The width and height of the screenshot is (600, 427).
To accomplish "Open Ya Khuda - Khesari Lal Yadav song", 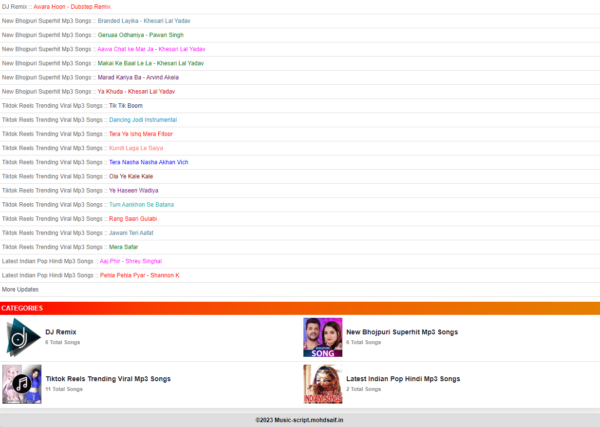I will tap(136, 91).
